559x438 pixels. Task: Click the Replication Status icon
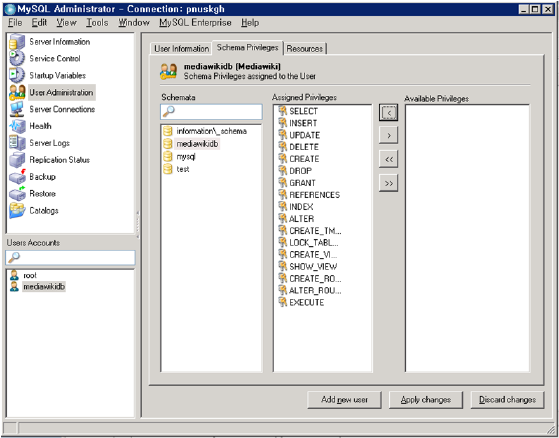17,160
